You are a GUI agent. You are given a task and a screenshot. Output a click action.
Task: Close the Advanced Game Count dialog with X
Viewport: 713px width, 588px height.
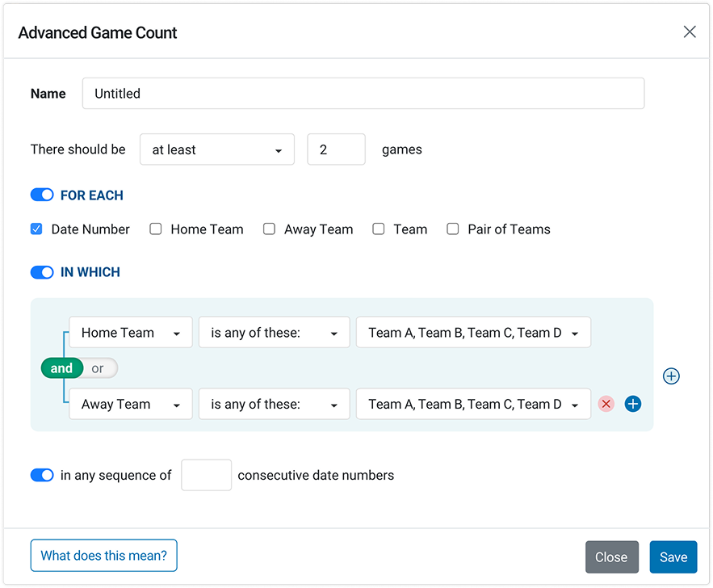point(690,31)
